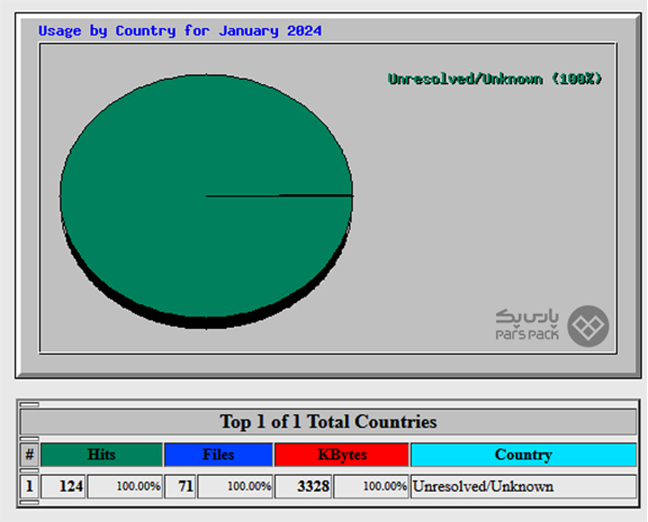Click the 'Unresolved/Unknown' country cell in the table
648x522 pixels.
pos(524,486)
